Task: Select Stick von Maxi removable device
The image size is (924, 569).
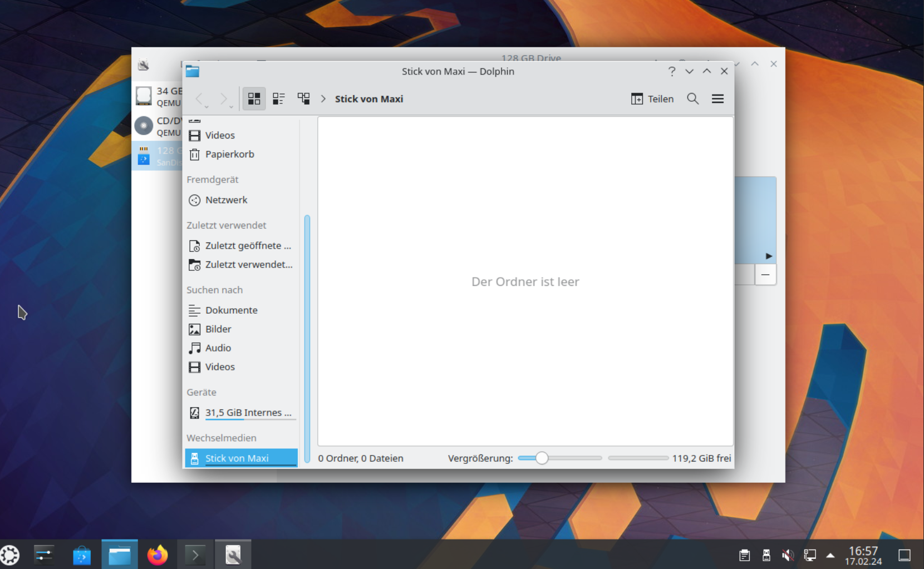Action: point(237,458)
